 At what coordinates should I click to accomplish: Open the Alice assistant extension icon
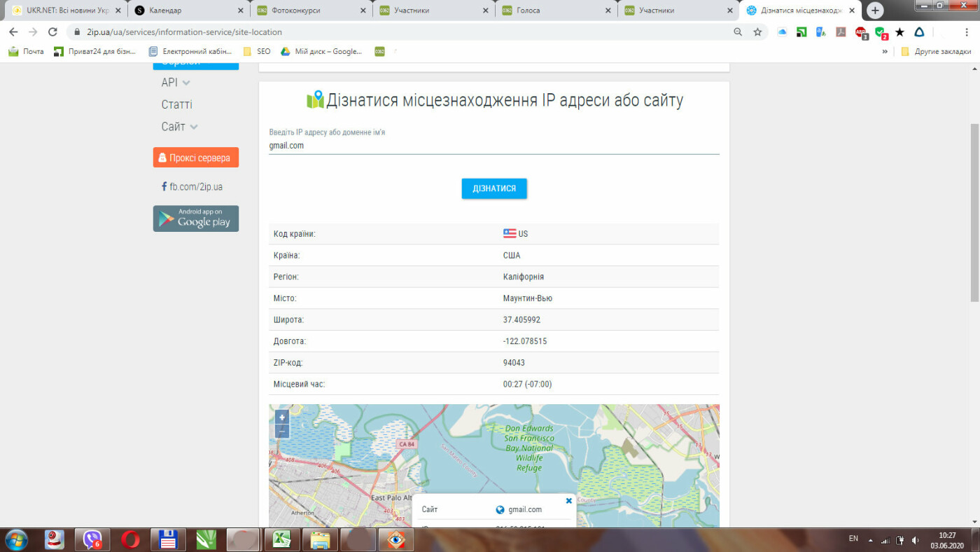click(920, 32)
